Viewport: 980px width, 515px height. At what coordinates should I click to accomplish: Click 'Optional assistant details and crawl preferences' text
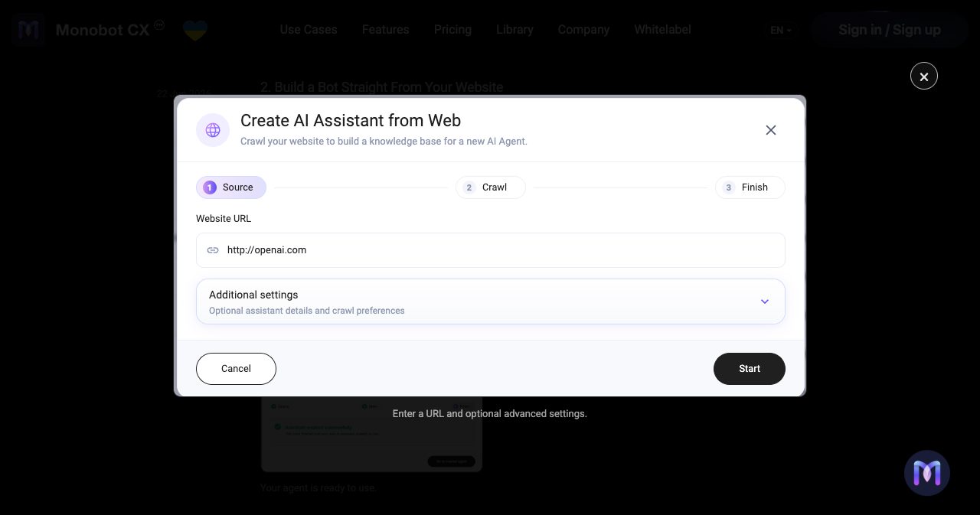[307, 311]
